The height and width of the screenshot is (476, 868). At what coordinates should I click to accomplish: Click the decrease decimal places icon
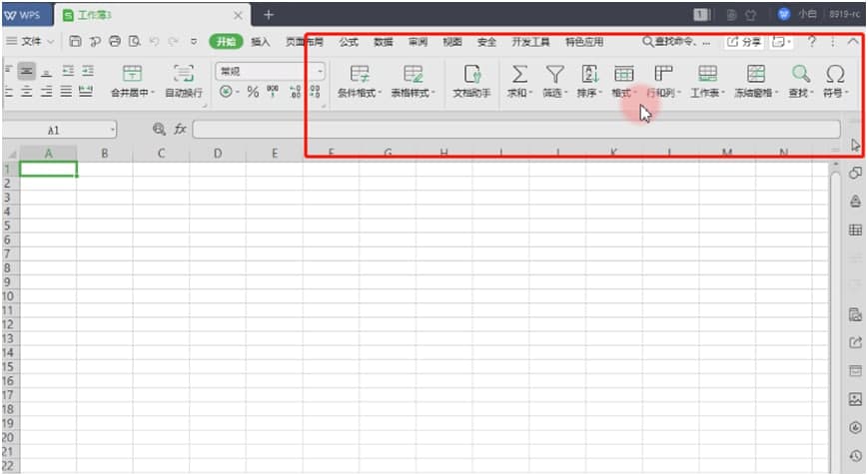315,91
